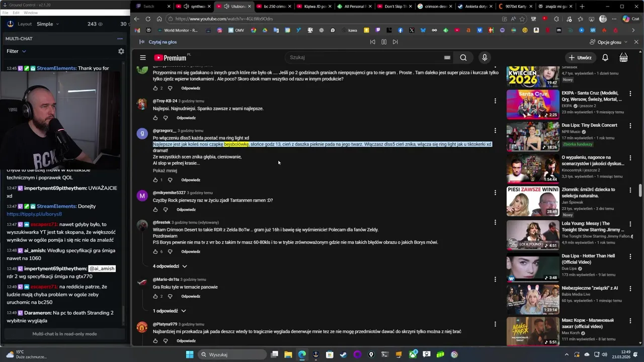Click Czytaj na głos read aloud button
Screen dimensions: 644x362
158,42
